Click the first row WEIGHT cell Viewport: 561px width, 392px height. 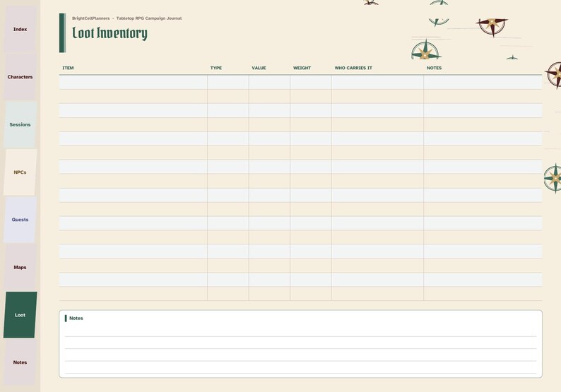pyautogui.click(x=311, y=82)
